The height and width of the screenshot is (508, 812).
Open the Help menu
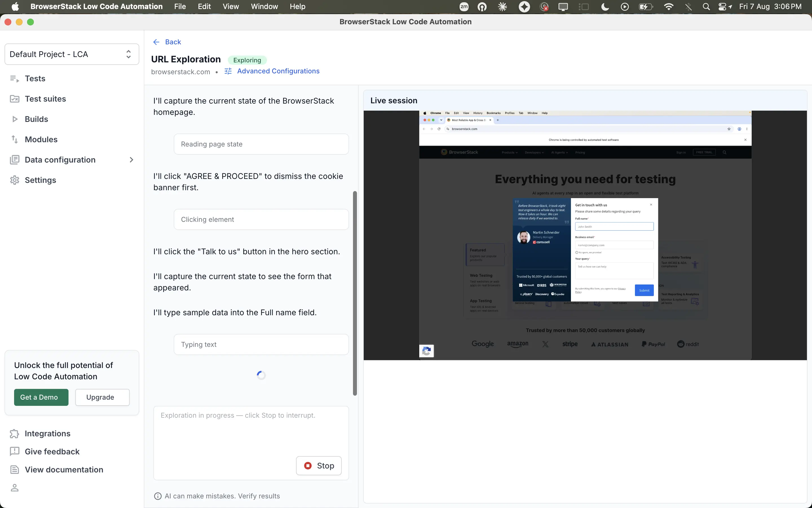coord(297,7)
